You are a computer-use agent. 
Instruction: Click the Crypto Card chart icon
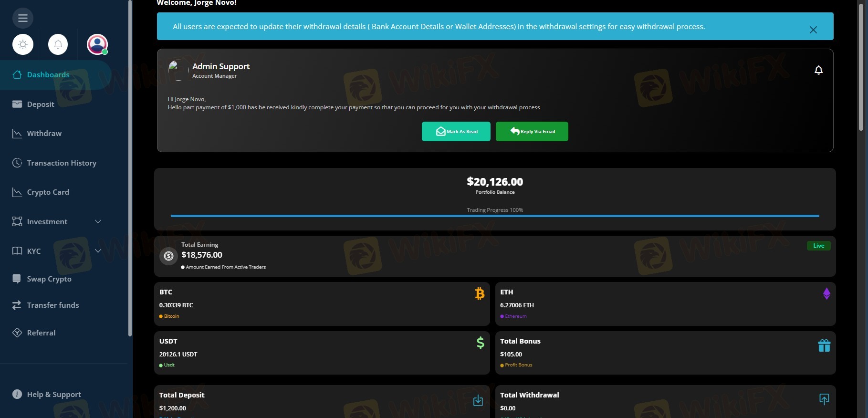coord(17,192)
